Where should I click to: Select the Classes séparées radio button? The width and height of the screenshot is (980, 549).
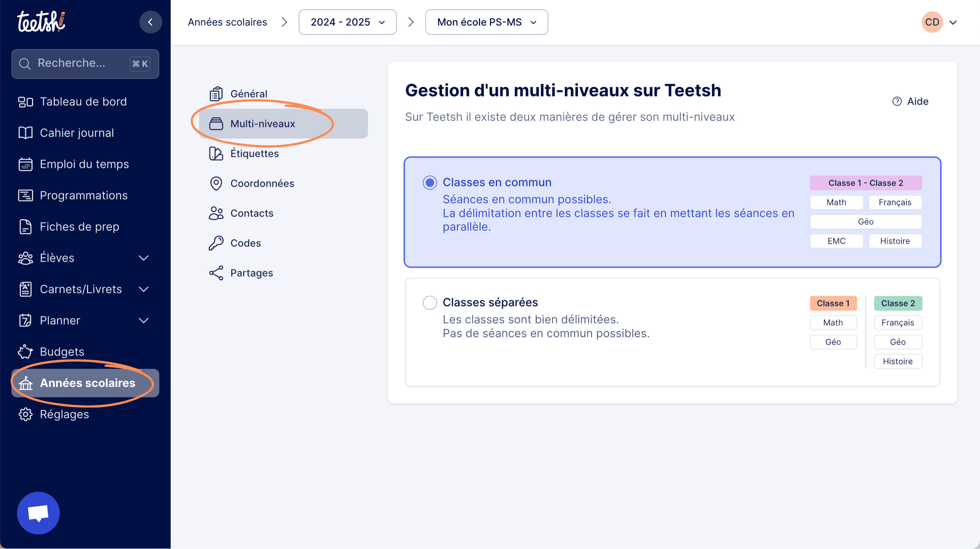430,303
